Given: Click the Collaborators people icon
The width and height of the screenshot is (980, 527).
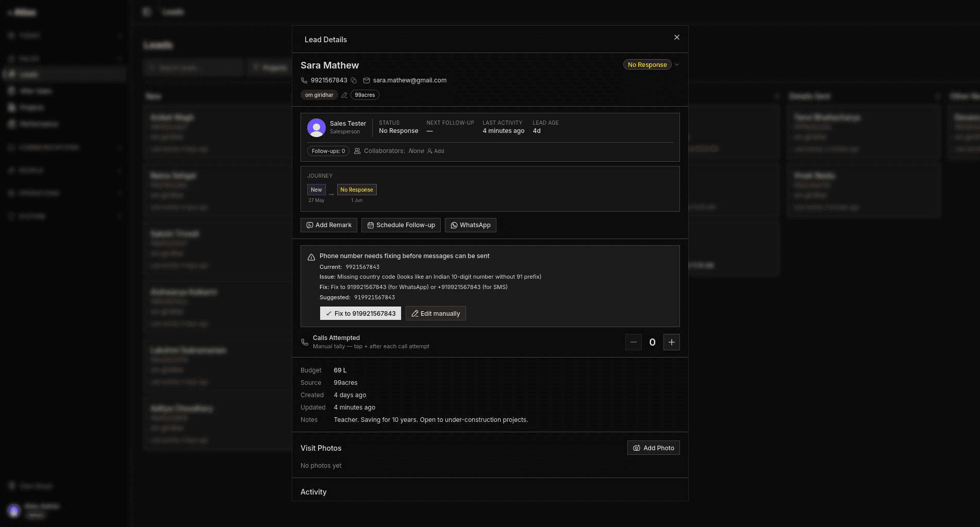Looking at the screenshot, I should coord(357,151).
